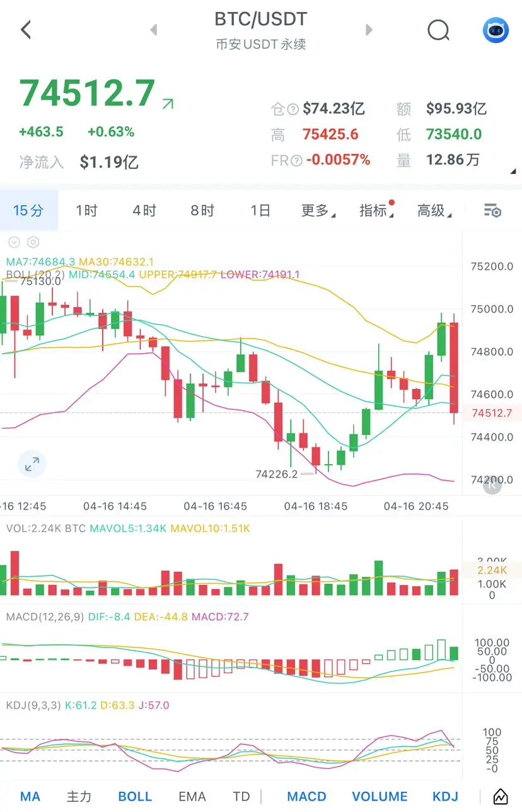522x812 pixels.
Task: Tap the back arrow icon
Action: pos(26,30)
